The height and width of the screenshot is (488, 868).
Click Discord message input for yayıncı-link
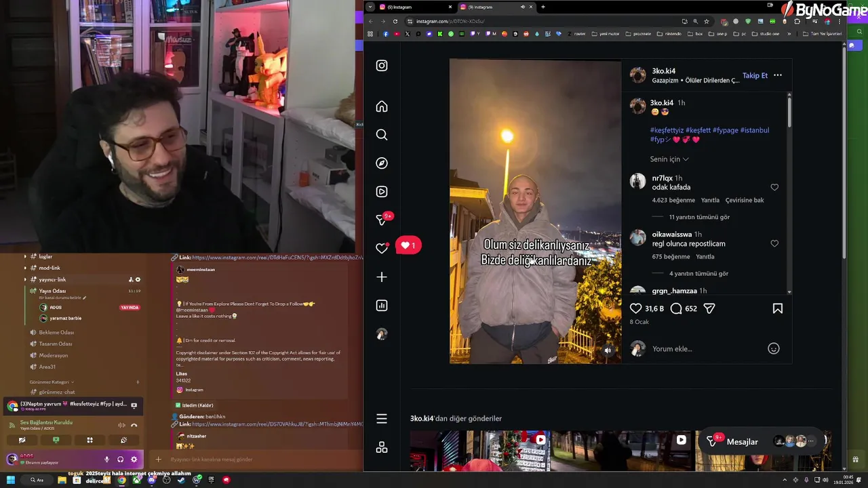258,460
